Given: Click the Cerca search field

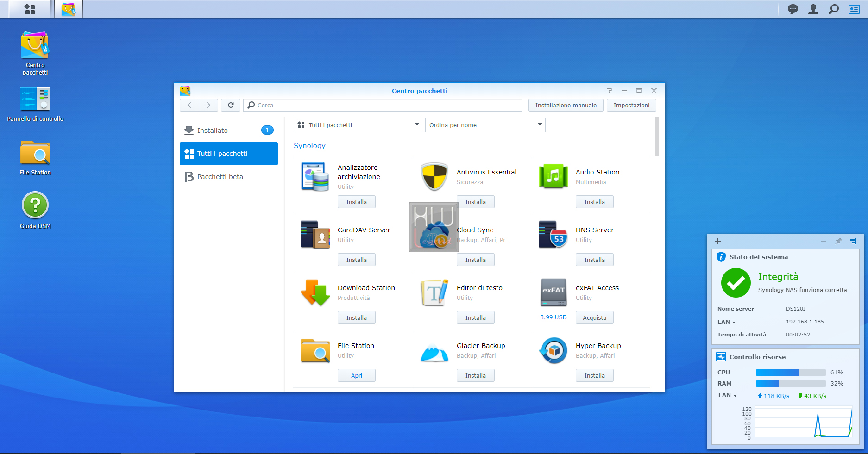Looking at the screenshot, I should [383, 105].
